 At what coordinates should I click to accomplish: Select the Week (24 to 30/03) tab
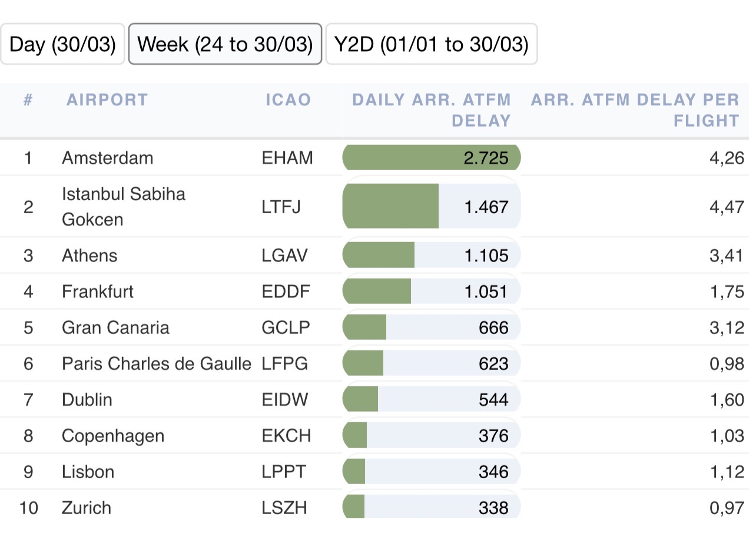(225, 44)
